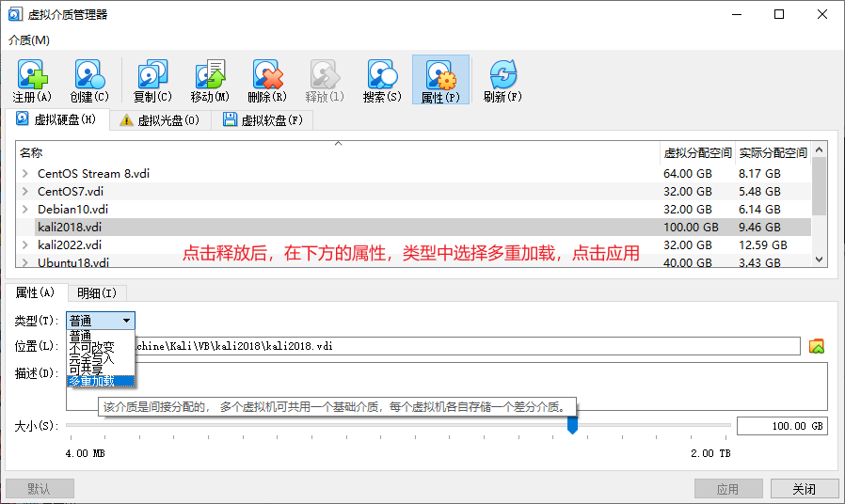Choose location using the folder browse icon
Image resolution: width=845 pixels, height=504 pixels.
pos(817,346)
